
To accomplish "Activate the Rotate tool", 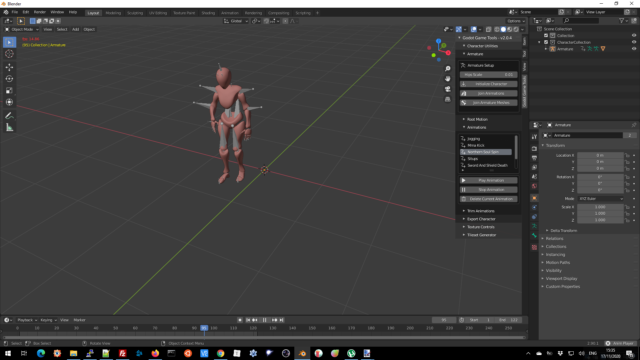I will click(x=9, y=79).
